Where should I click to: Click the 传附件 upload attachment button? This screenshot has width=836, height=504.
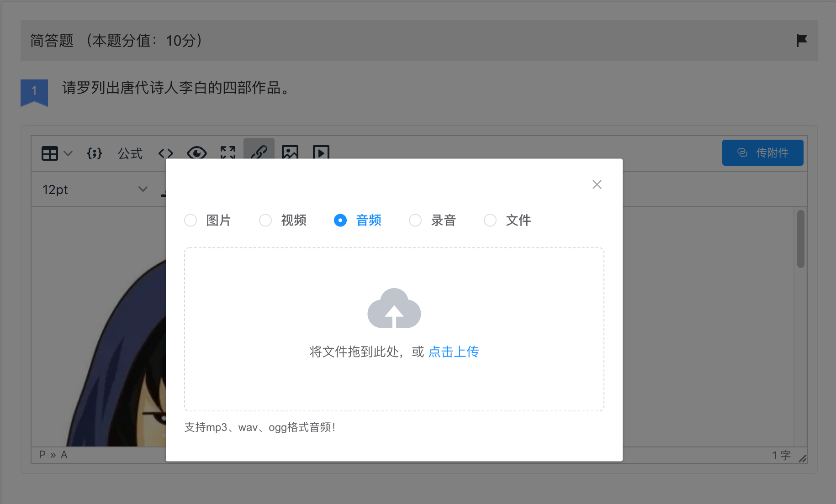pos(762,152)
